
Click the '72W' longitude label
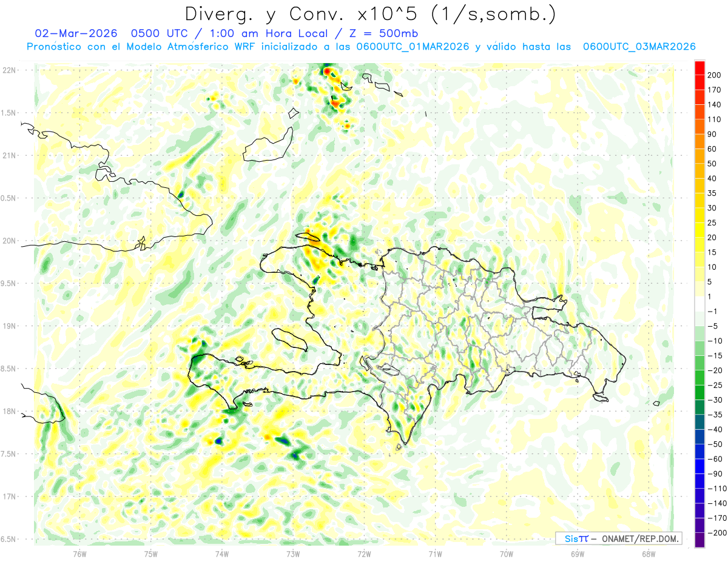[x=364, y=553]
